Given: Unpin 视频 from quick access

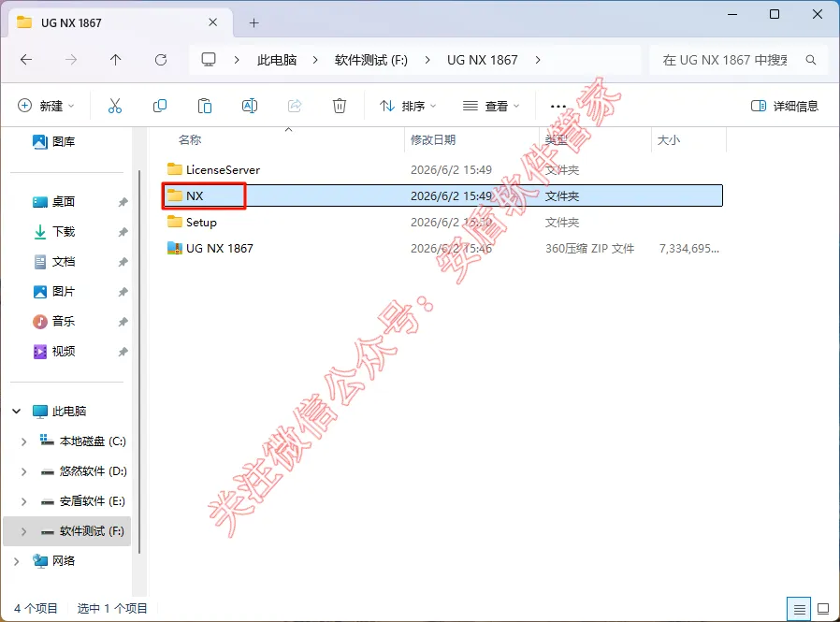Looking at the screenshot, I should (x=123, y=352).
